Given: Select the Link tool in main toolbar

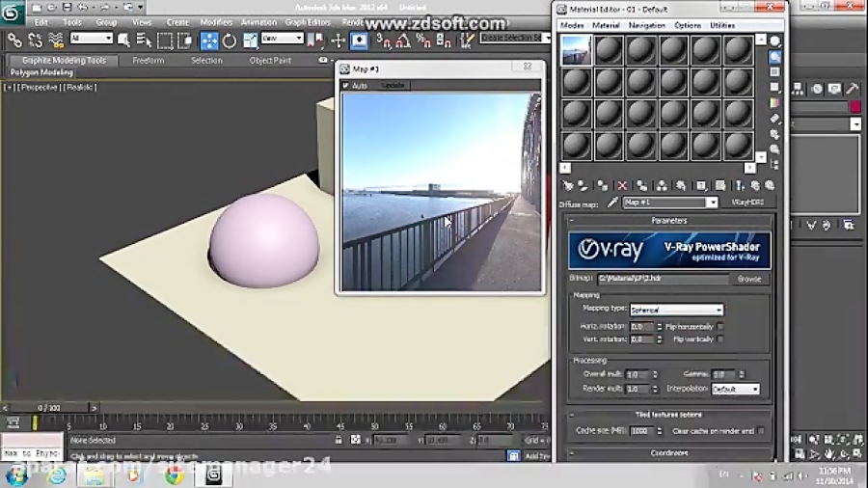Looking at the screenshot, I should (14, 40).
